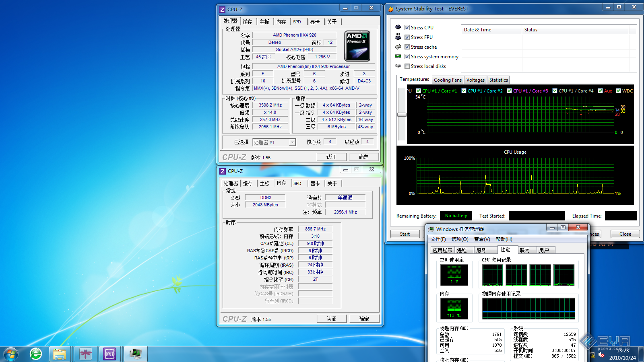This screenshot has height=362, width=644.
Task: Click 认证 button in top CPU-Z window
Action: tap(331, 157)
